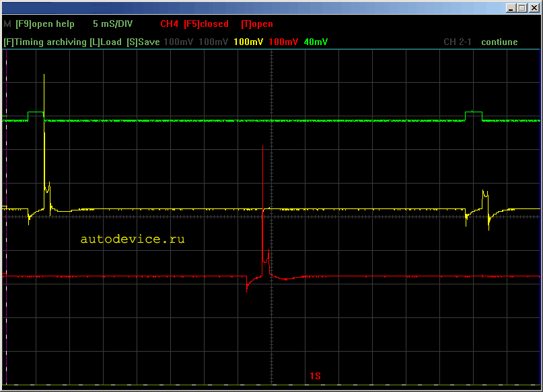The width and height of the screenshot is (543, 392).
Task: Toggle the [T]open trigger option
Action: coord(257,24)
